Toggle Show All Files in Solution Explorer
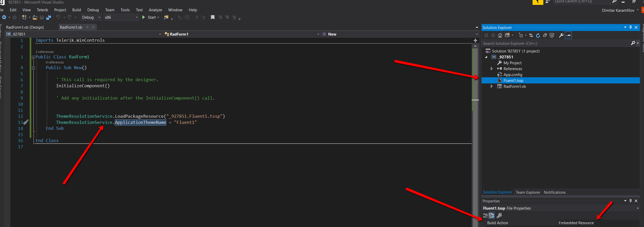The height and width of the screenshot is (227, 644). [x=552, y=35]
